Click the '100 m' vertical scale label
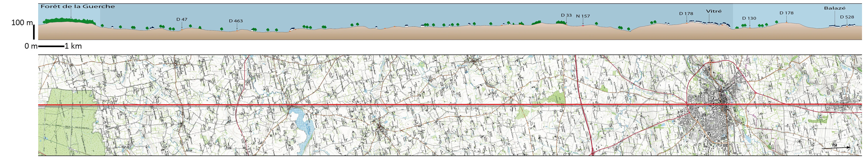 22,23
